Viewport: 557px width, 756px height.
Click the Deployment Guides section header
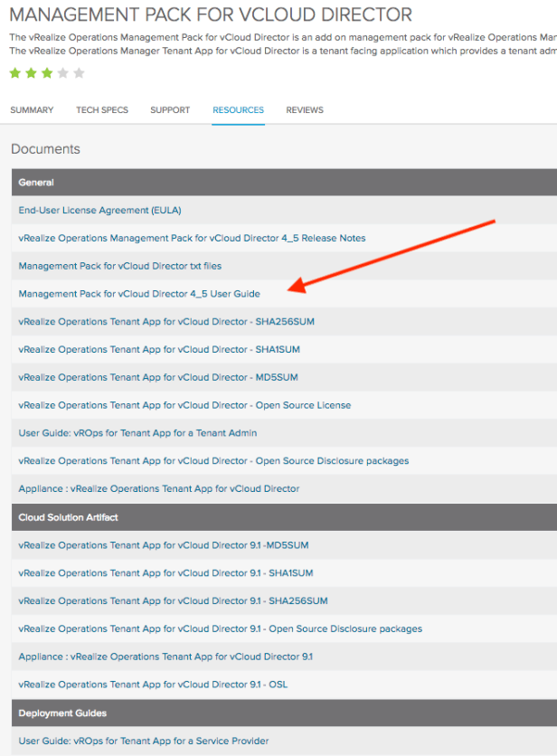pyautogui.click(x=62, y=713)
